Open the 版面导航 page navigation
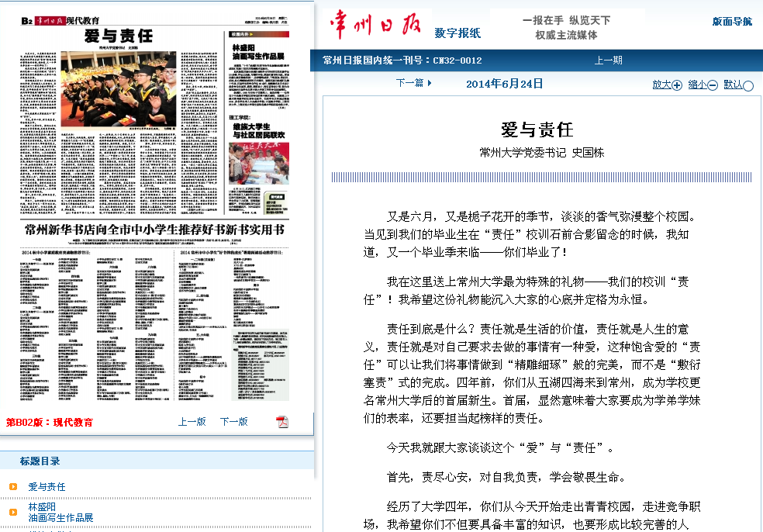The image size is (763, 532). [732, 22]
